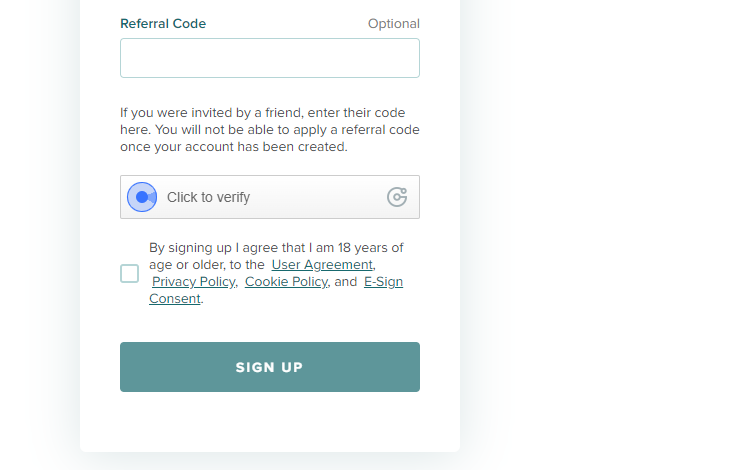
Task: Click the 'Referral Code' field label
Action: tap(163, 24)
